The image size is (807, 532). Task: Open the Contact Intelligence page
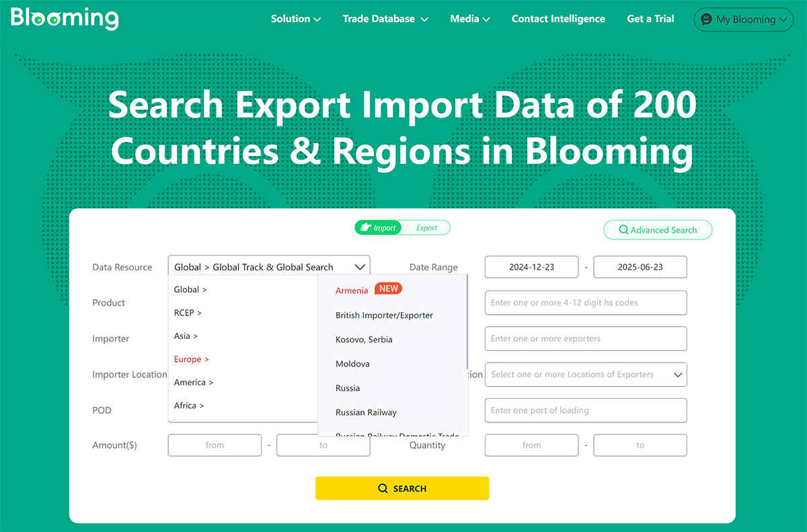[558, 19]
